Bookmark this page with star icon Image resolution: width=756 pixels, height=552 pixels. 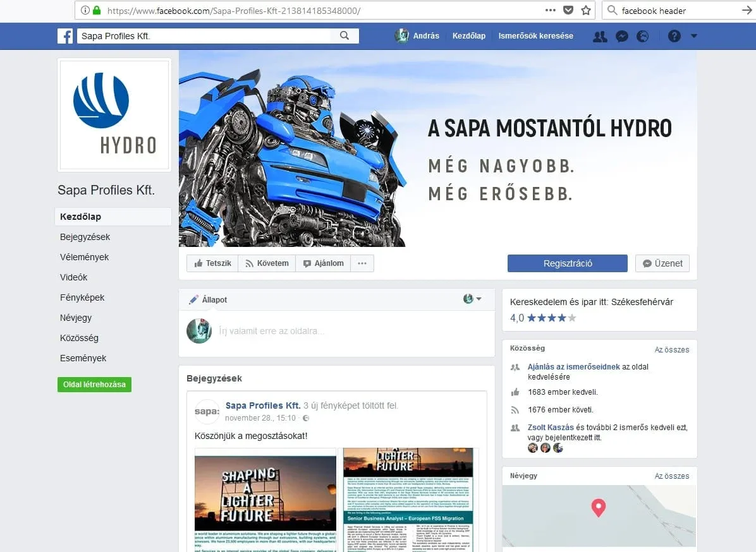coord(586,10)
